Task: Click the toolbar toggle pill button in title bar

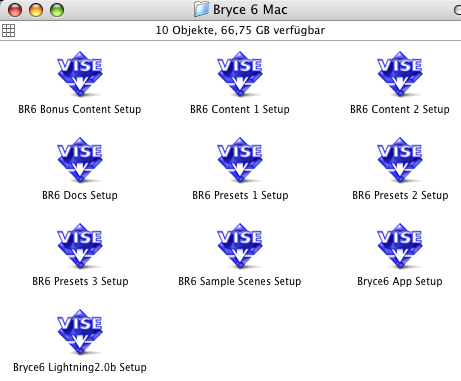Action: (x=457, y=10)
